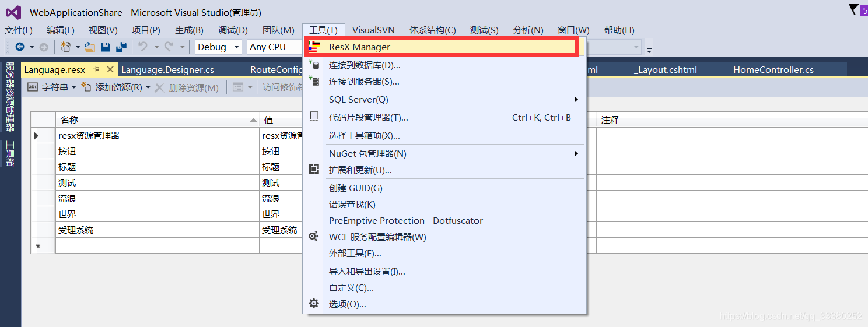Image resolution: width=868 pixels, height=327 pixels.
Task: Click the Undo arrow icon
Action: (x=143, y=47)
